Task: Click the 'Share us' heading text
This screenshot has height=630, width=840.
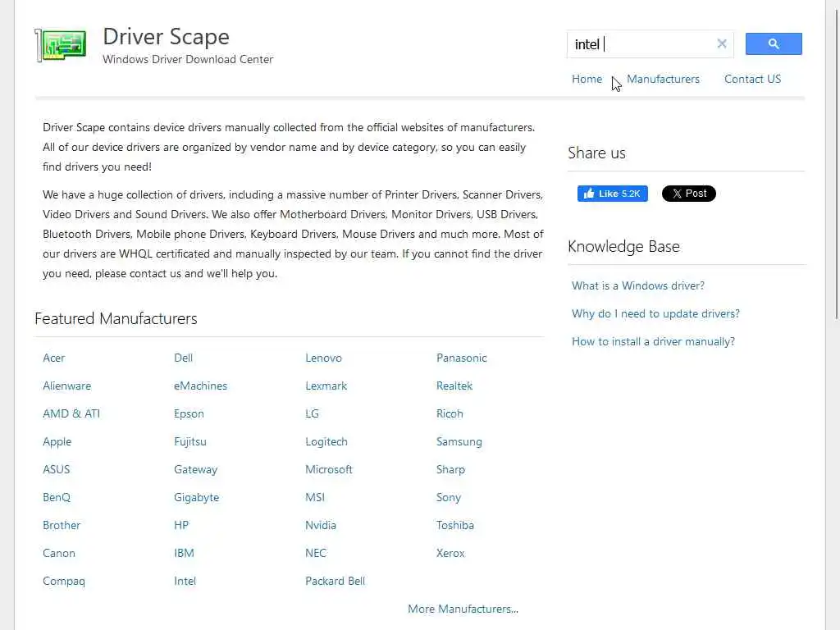Action: [x=596, y=153]
